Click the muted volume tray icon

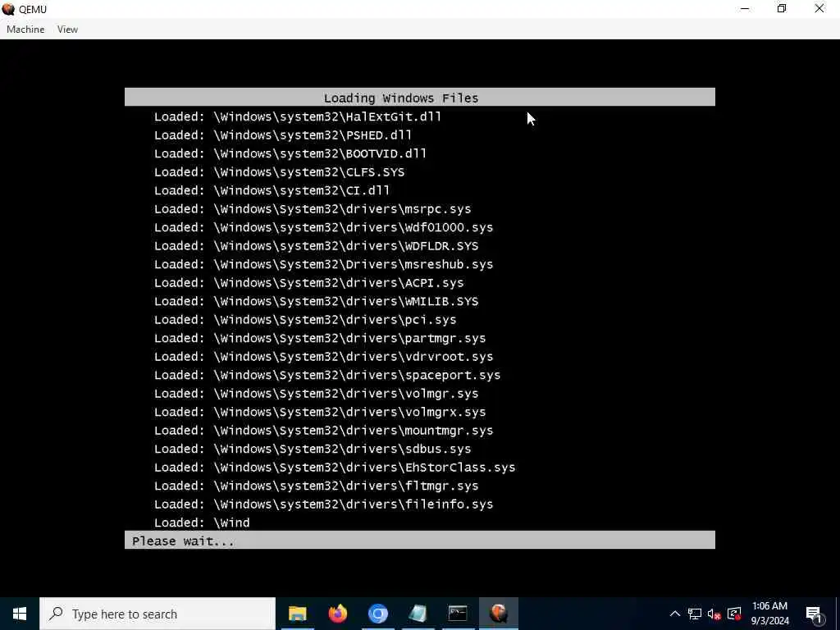click(714, 614)
